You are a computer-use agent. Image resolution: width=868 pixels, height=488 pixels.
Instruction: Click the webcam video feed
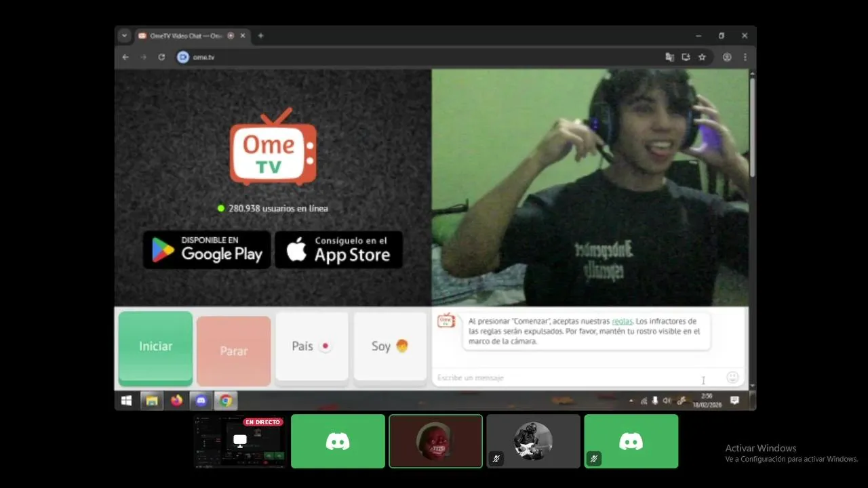[x=590, y=188]
